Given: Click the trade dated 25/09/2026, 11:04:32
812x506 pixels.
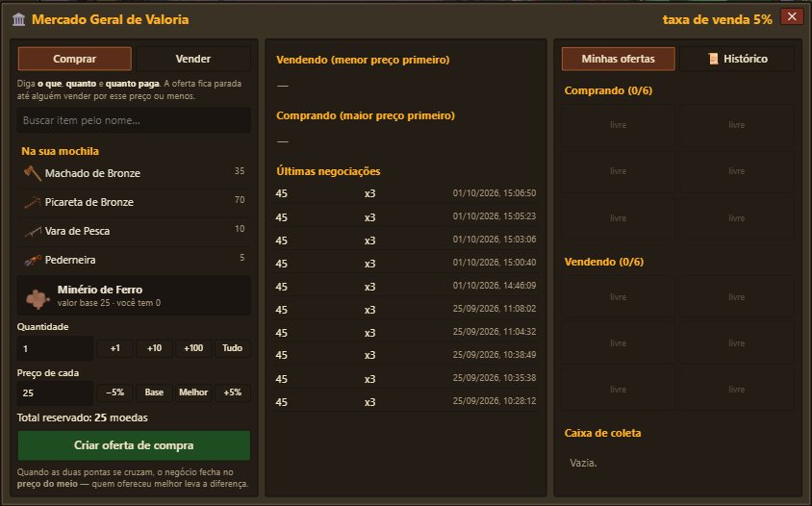Looking at the screenshot, I should (405, 333).
